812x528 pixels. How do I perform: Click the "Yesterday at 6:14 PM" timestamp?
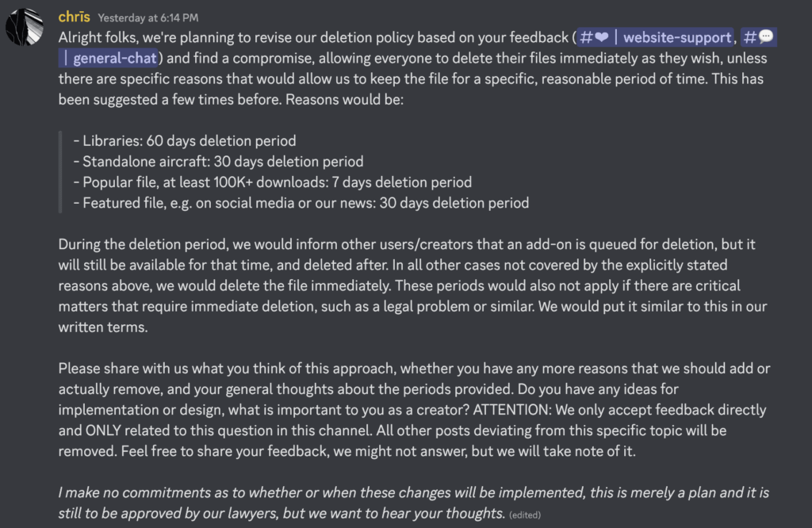click(148, 17)
